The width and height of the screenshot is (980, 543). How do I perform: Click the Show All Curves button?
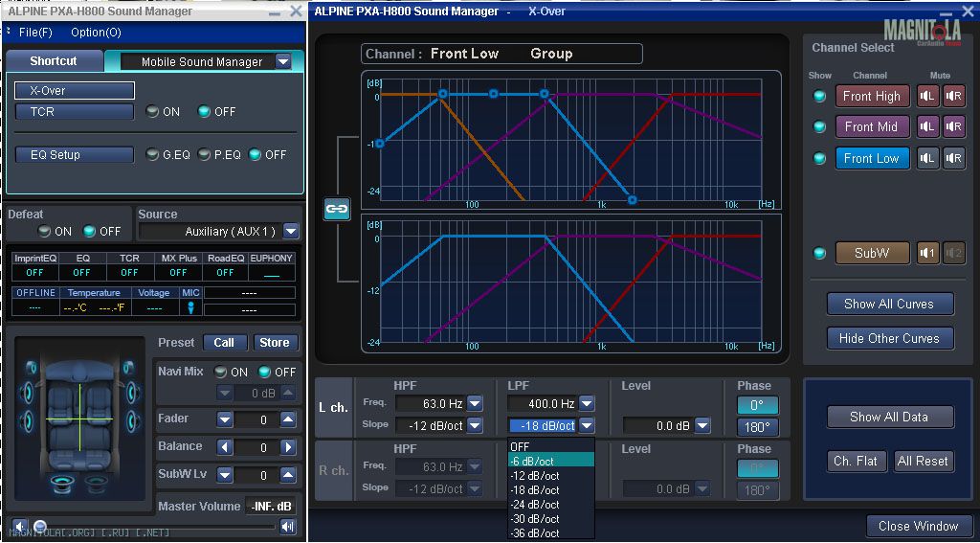[x=889, y=304]
